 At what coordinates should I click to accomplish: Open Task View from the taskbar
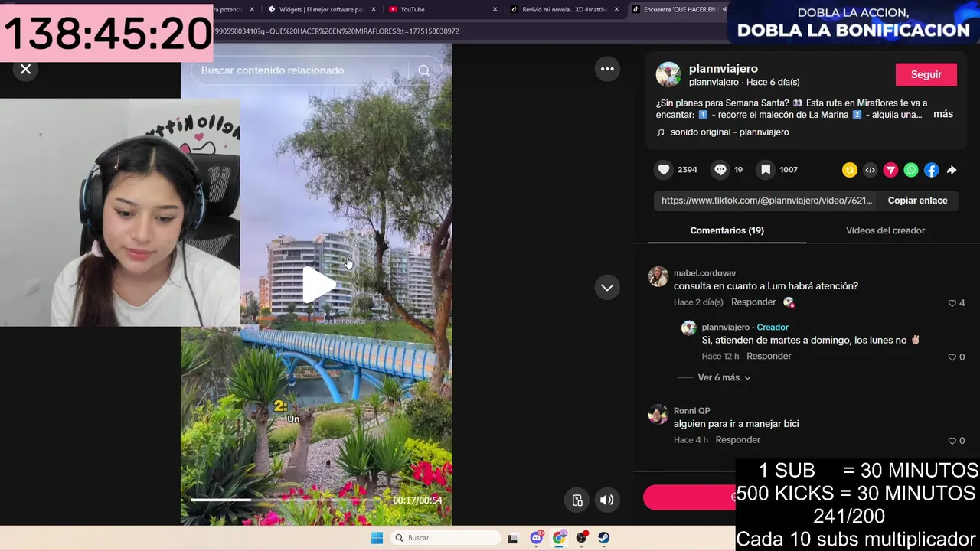click(x=512, y=538)
